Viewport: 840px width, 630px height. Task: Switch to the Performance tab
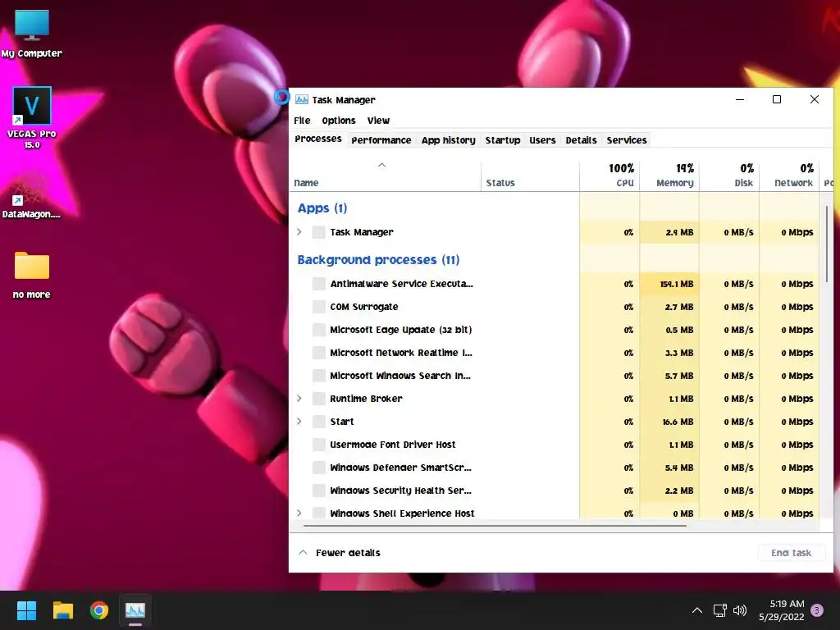tap(381, 140)
